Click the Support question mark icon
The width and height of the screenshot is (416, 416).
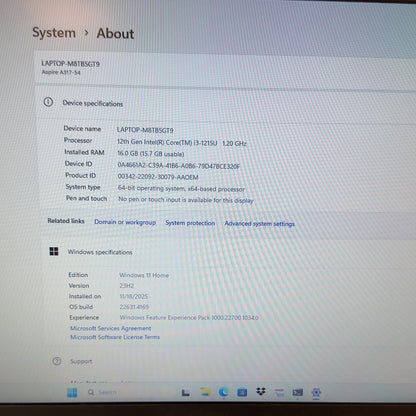(57, 361)
